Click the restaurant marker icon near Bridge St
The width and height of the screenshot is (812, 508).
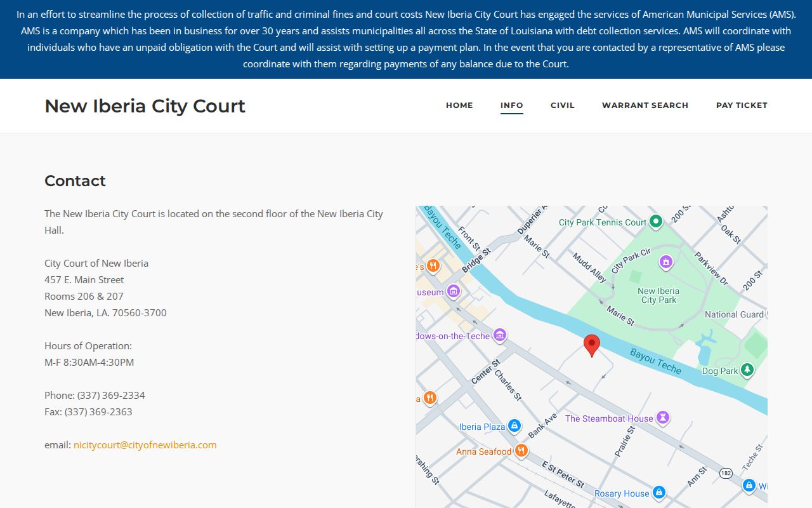pos(433,266)
